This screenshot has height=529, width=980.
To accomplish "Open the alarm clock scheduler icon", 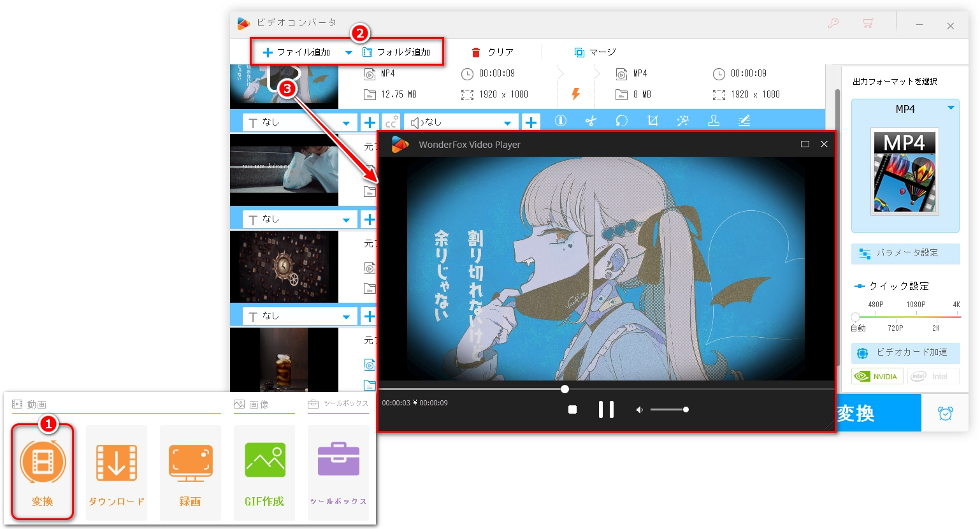I will tap(945, 413).
